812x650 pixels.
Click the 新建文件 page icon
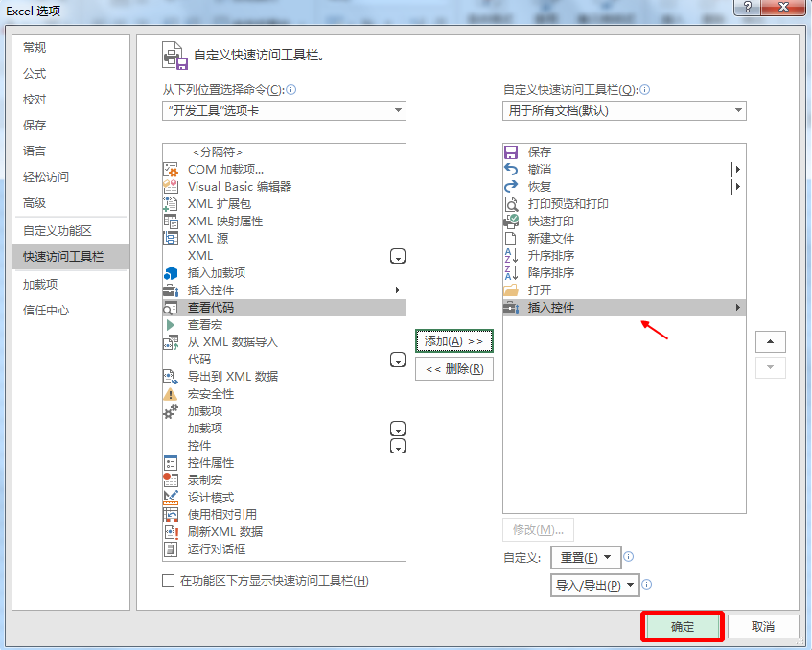click(x=511, y=239)
